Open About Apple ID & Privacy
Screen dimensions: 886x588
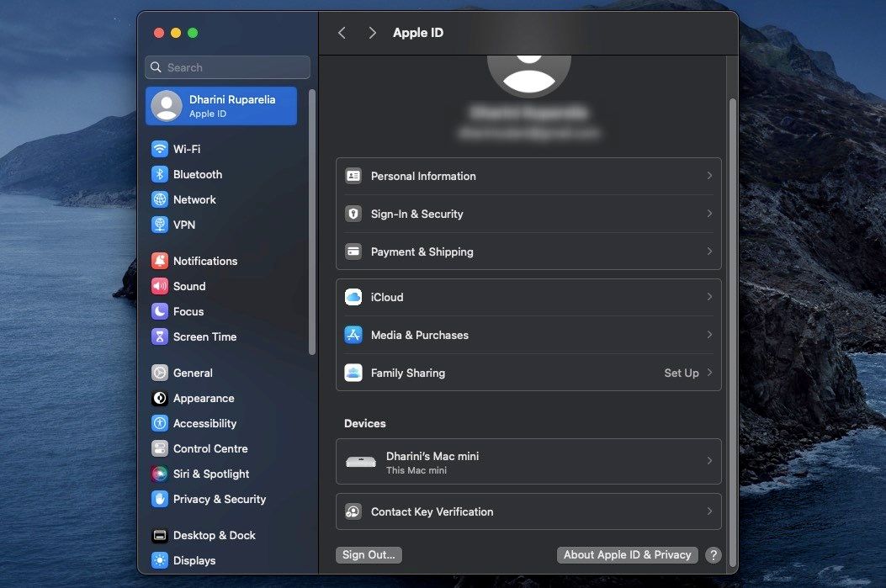click(x=627, y=554)
